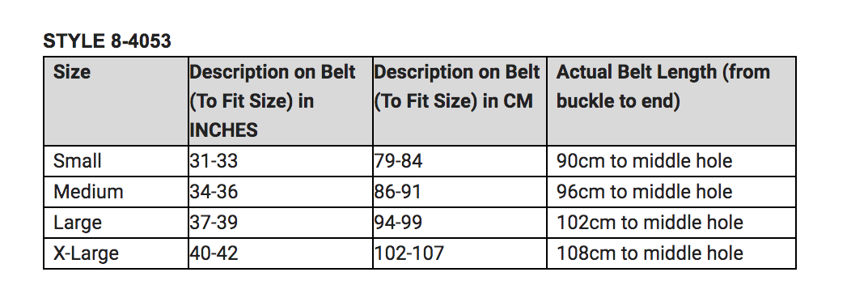Select the 37-39 inches cell
The height and width of the screenshot is (302, 868).
tap(281, 223)
